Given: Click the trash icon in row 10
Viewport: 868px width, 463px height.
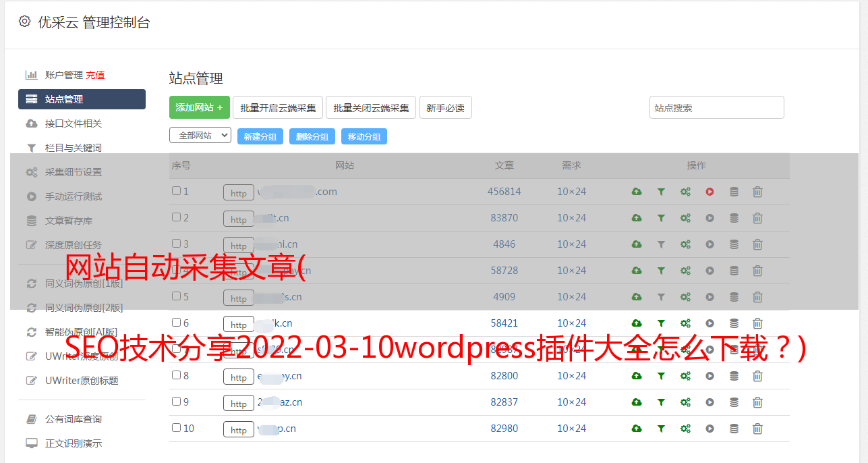Looking at the screenshot, I should [x=757, y=429].
